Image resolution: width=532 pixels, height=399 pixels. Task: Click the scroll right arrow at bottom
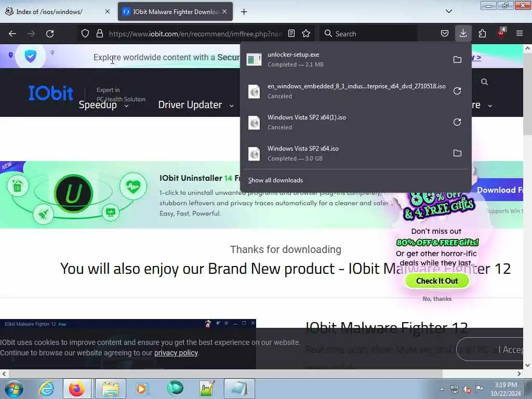[x=519, y=374]
